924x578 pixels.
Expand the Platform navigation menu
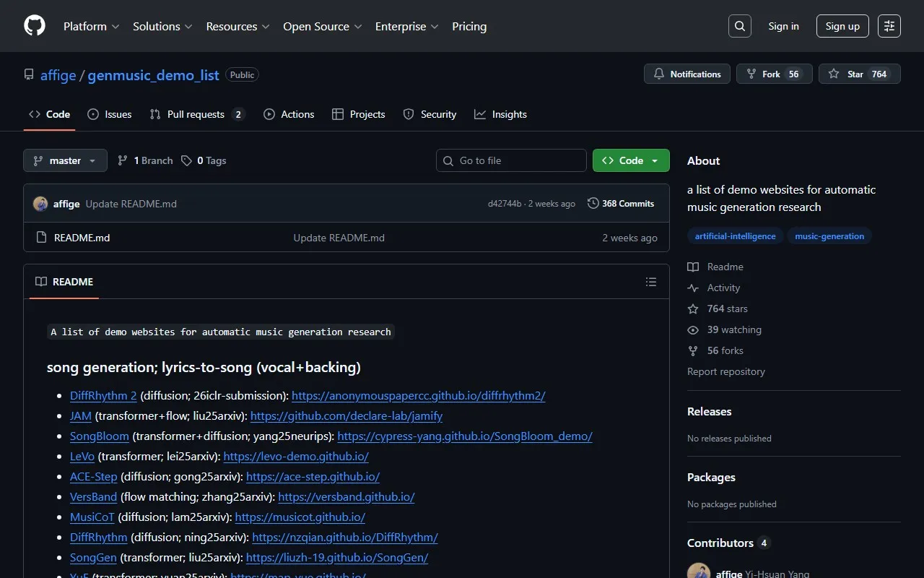(91, 26)
